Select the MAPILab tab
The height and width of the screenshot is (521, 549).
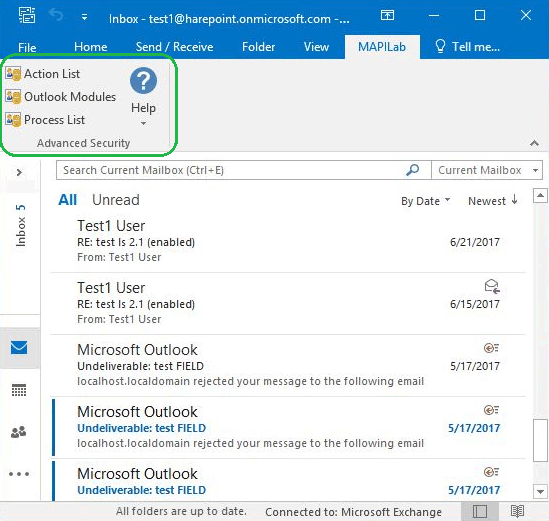382,47
